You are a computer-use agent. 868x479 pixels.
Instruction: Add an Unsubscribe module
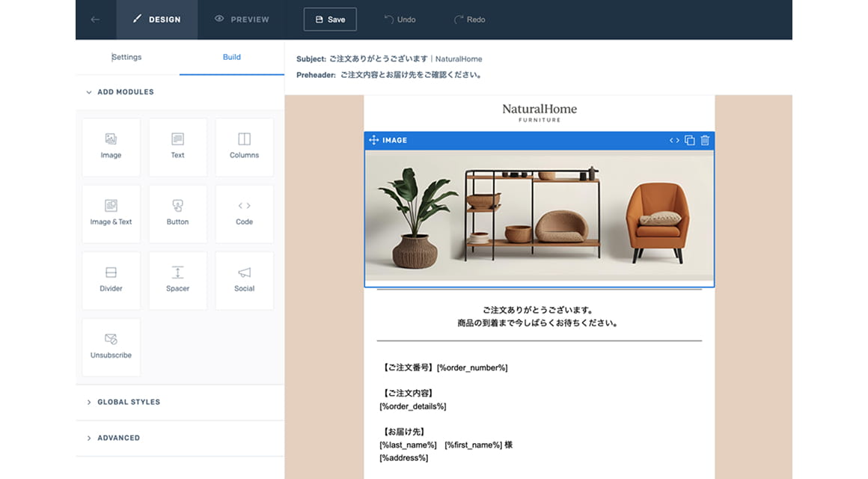[111, 347]
